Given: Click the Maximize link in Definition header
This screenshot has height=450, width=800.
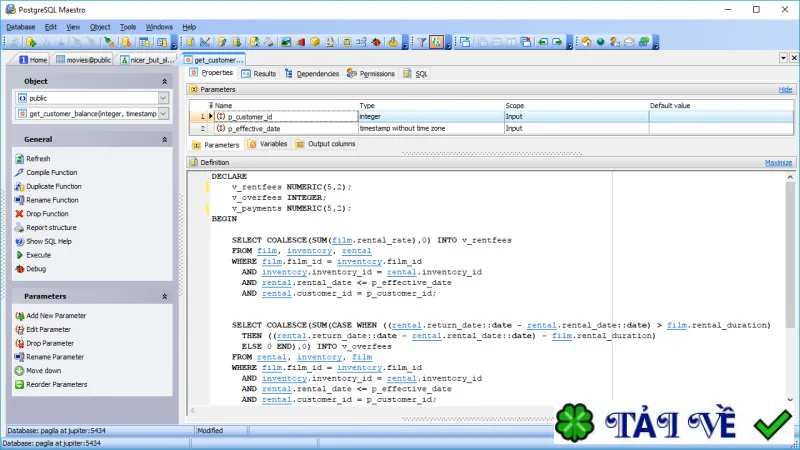Looking at the screenshot, I should tap(779, 163).
